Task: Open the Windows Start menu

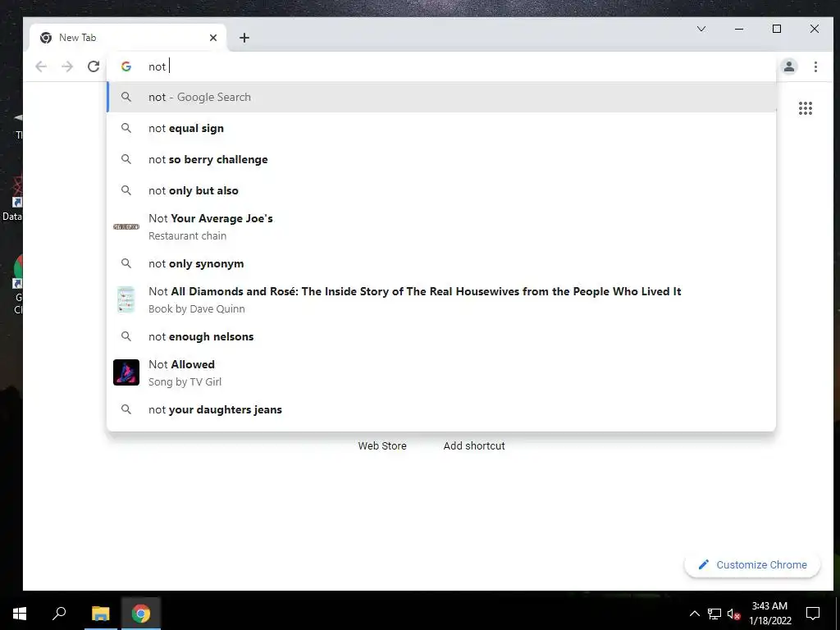Action: [x=20, y=613]
